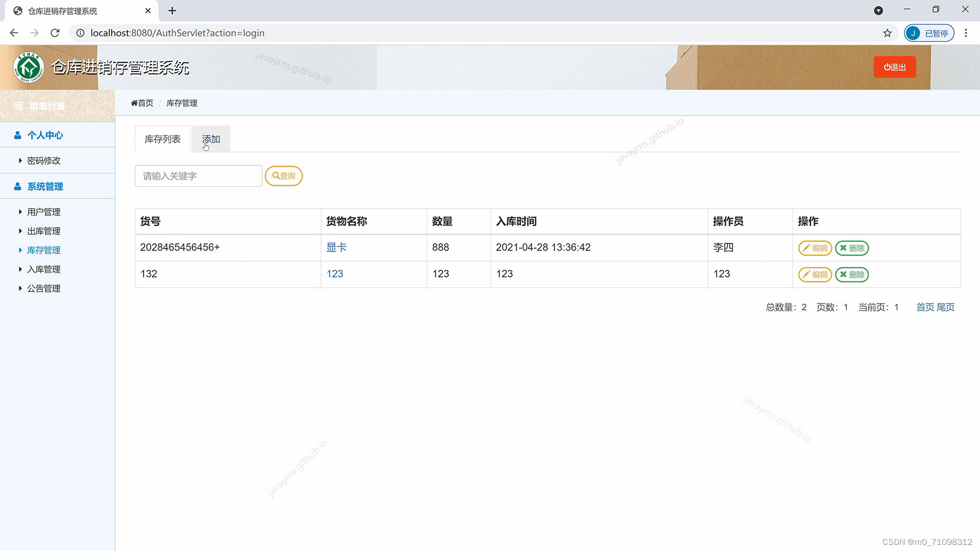Click the 首页 breadcrumb home link
This screenshot has height=551, width=980.
pos(142,103)
